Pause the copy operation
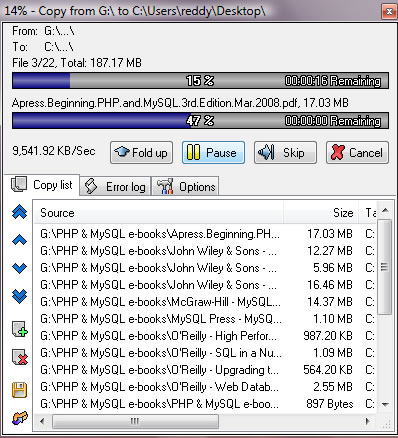398x438 pixels. point(213,153)
